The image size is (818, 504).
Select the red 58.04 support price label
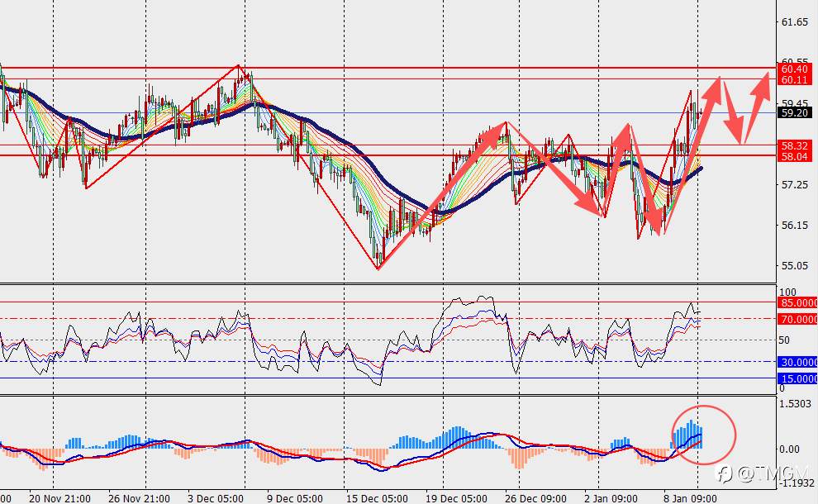click(795, 156)
